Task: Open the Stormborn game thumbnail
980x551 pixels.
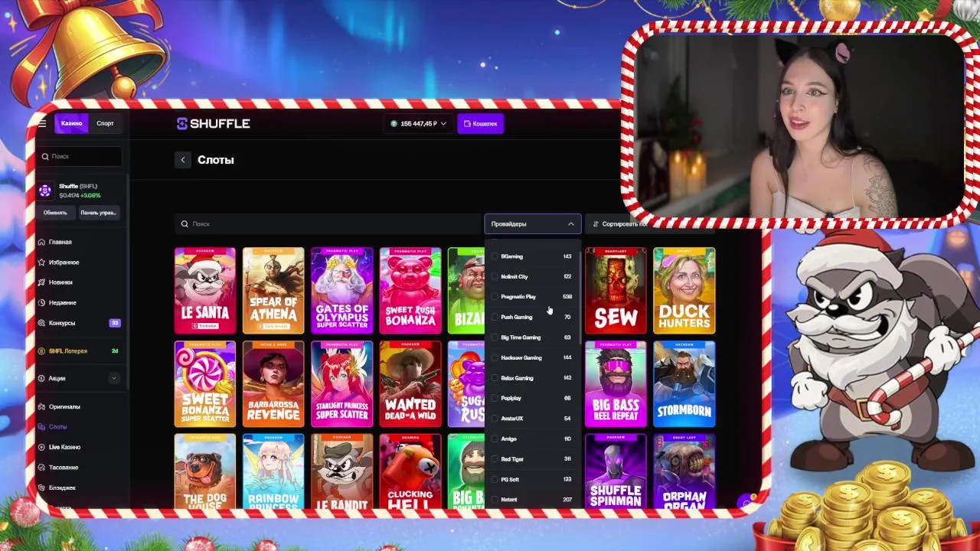Action: tap(684, 383)
